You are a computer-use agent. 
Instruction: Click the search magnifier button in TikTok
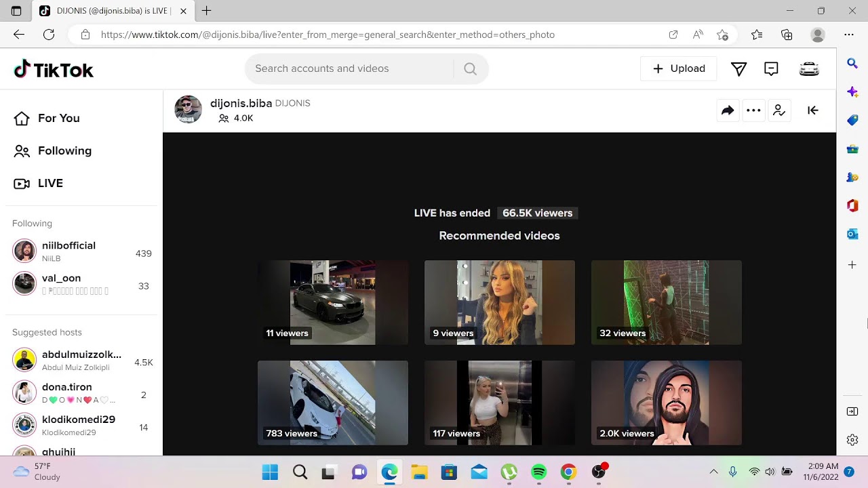click(470, 68)
